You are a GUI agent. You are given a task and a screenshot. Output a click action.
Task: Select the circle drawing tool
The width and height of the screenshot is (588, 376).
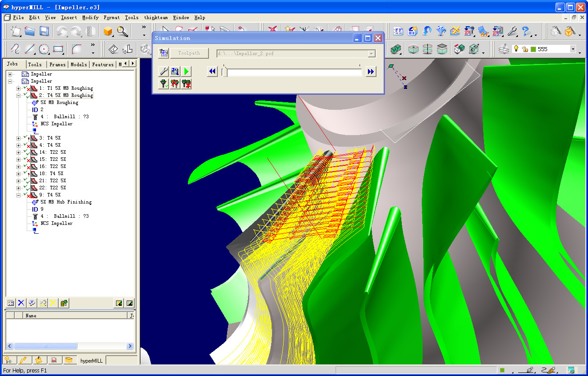tap(44, 48)
